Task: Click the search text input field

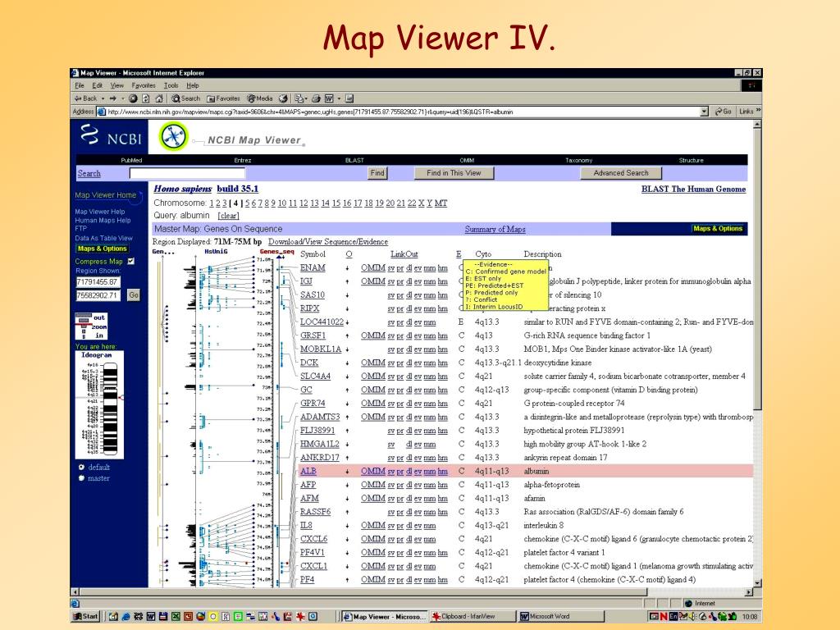Action: point(187,173)
